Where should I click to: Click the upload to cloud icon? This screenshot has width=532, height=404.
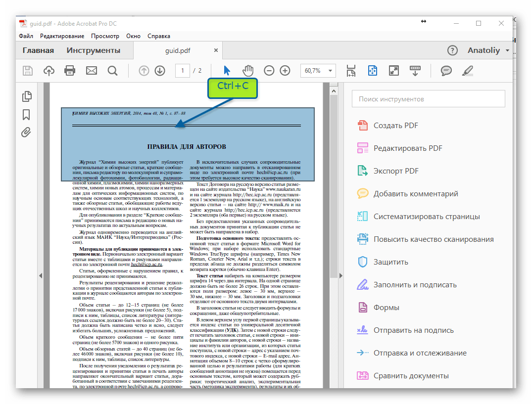pyautogui.click(x=49, y=71)
